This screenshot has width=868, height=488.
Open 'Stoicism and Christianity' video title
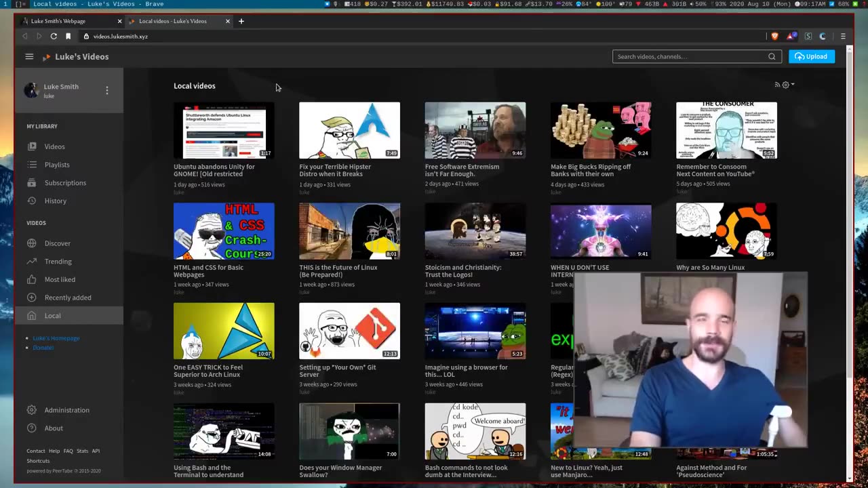click(463, 271)
